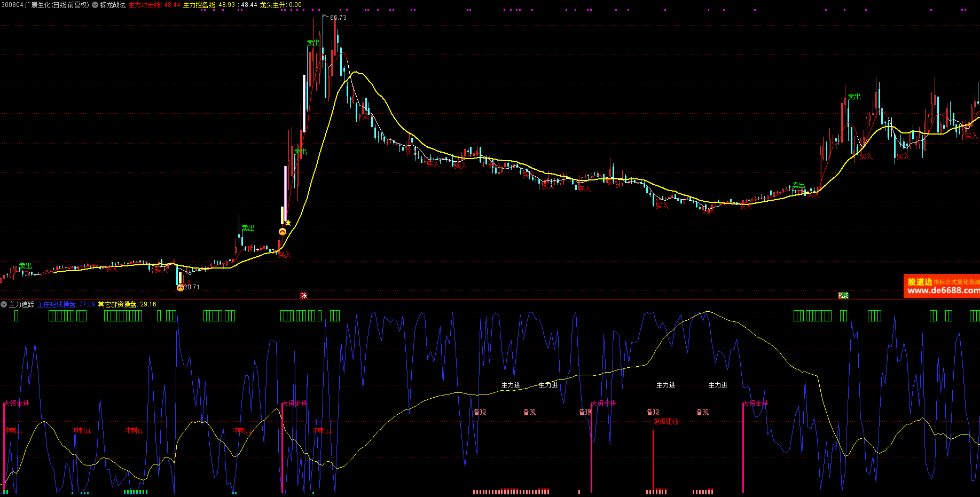Click the low price label 20.71

click(x=192, y=287)
